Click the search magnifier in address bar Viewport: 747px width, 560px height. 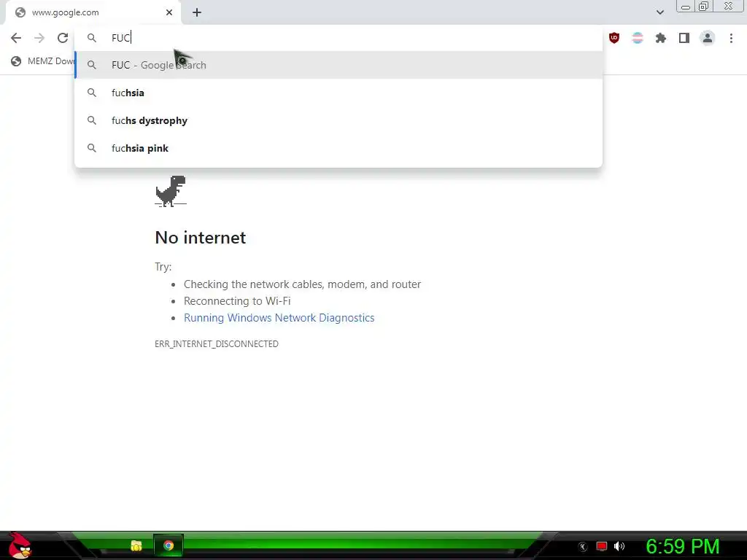click(x=92, y=38)
